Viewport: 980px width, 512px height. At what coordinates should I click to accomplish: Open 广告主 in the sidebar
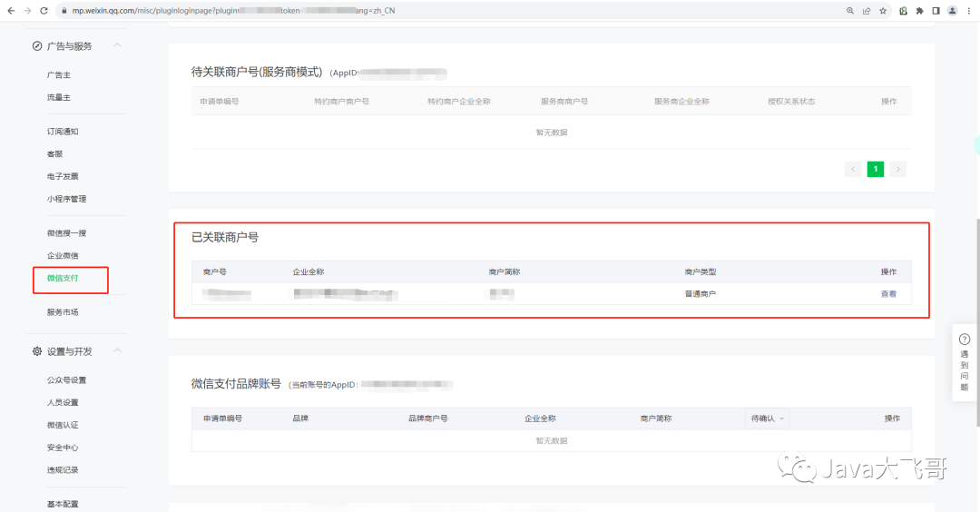tap(59, 75)
